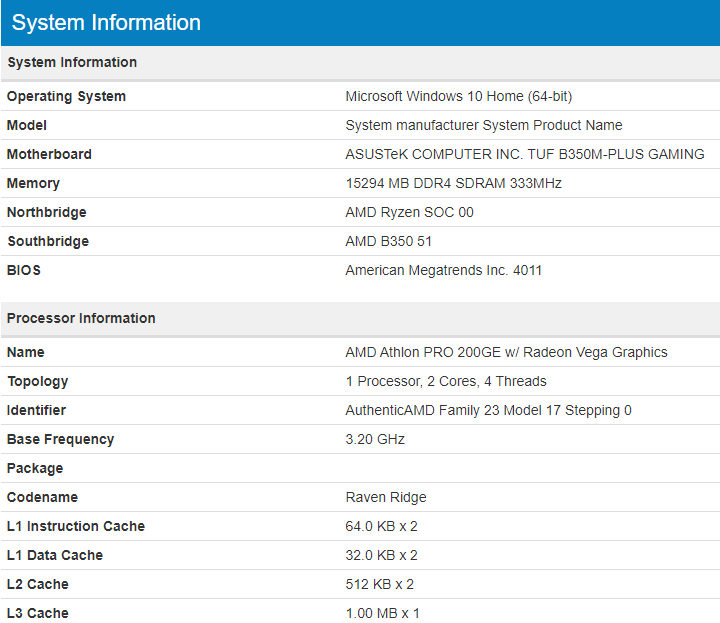720x623 pixels.
Task: Select 'AMD Athlon PRO 200GE w/ Radeon Vega Graphics'
Action: click(506, 352)
